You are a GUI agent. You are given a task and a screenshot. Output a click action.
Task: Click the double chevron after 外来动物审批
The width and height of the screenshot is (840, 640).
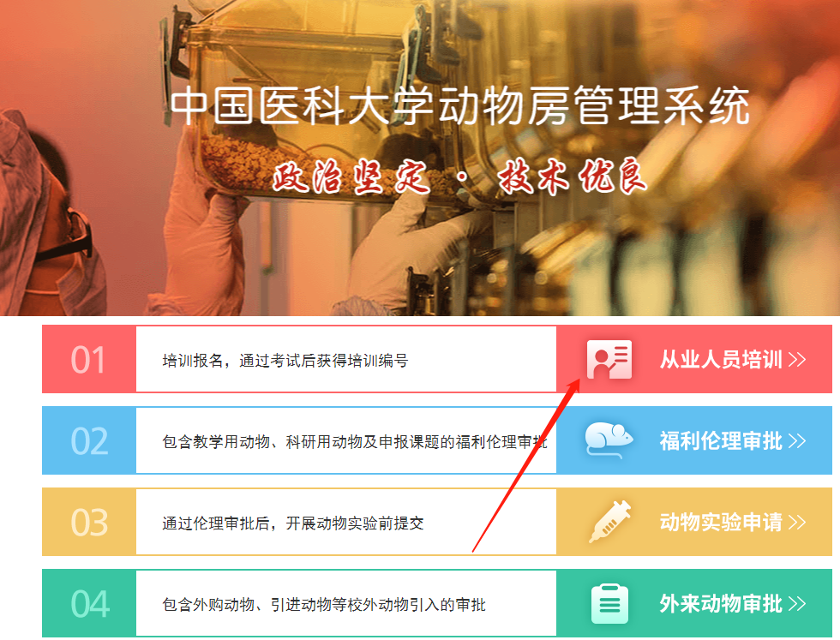coord(797,603)
